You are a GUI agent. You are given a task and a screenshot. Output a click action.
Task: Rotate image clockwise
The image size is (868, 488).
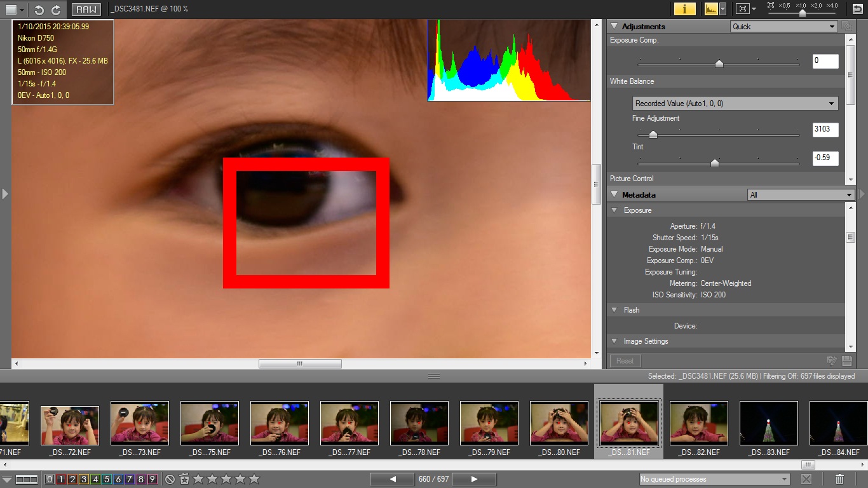pyautogui.click(x=56, y=10)
